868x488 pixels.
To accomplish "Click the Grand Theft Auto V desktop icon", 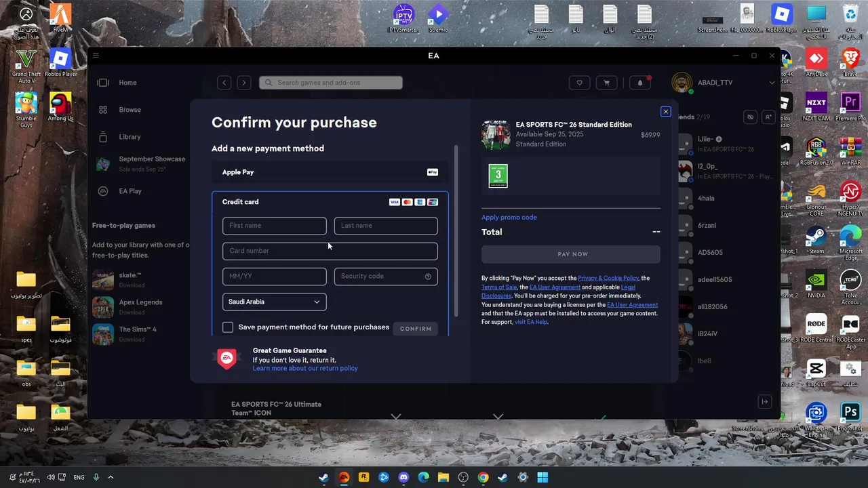I will pyautogui.click(x=26, y=66).
